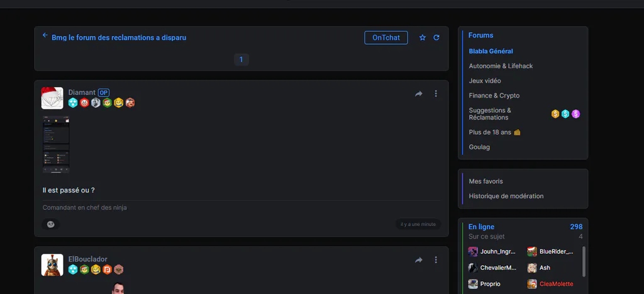Click the 'il y a une minute' timestamp
Image resolution: width=644 pixels, height=294 pixels.
point(418,224)
